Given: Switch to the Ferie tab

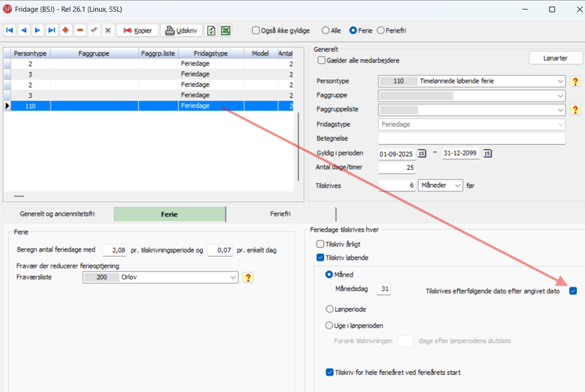Looking at the screenshot, I should pos(169,215).
